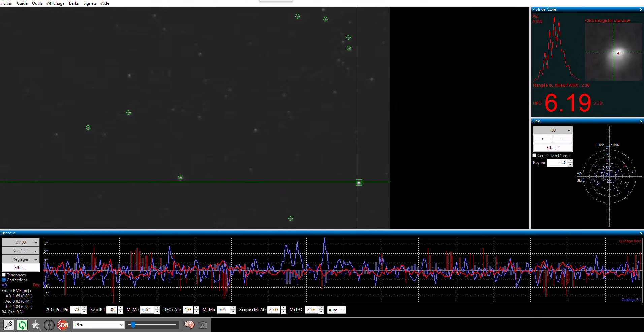Adjust the gamma slider in toolbar

coord(133,325)
